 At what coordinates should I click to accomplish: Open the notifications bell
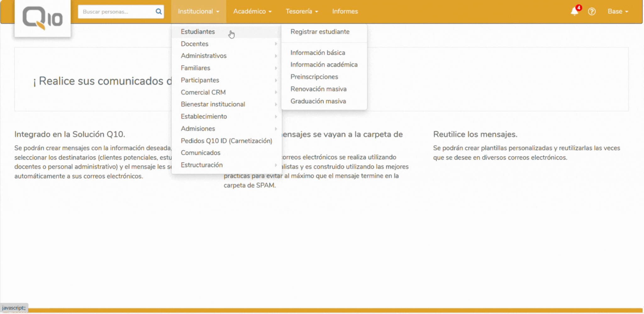coord(574,11)
